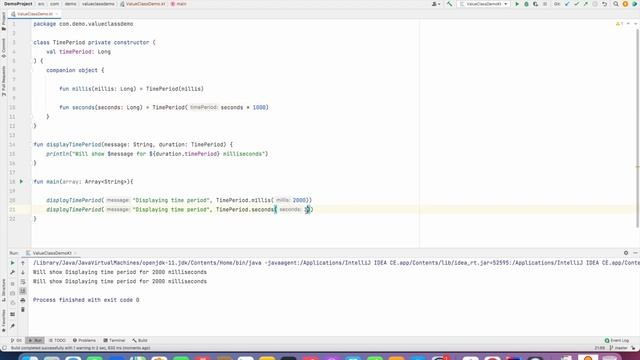Open the Problems tool window button
The image size is (640, 360).
pyautogui.click(x=84, y=340)
